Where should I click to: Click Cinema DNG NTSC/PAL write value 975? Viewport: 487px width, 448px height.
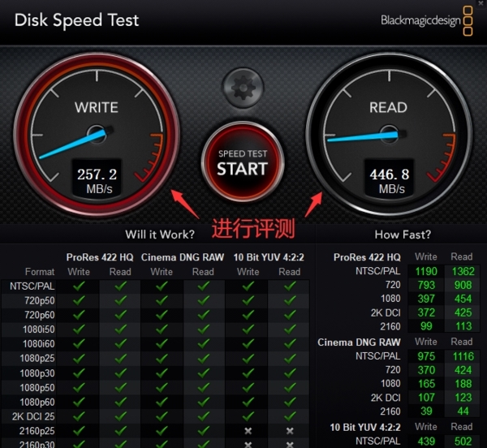point(426,356)
